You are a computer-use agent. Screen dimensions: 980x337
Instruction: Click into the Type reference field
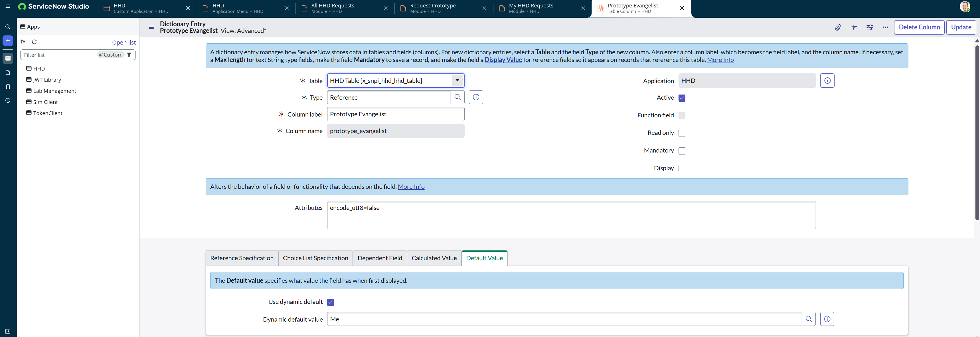coord(389,97)
